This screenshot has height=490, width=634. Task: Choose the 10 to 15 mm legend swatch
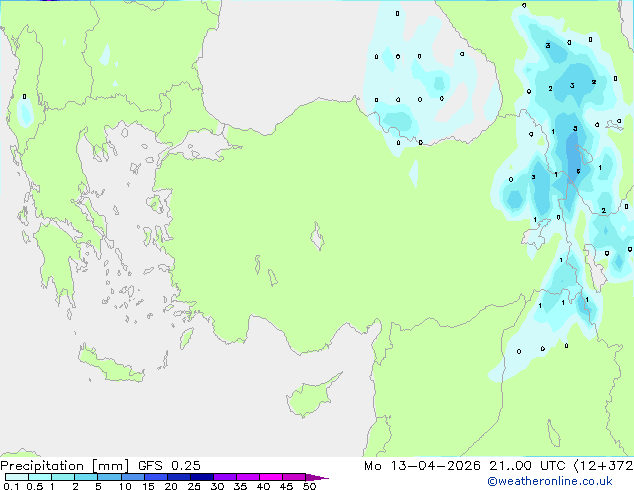(132, 477)
